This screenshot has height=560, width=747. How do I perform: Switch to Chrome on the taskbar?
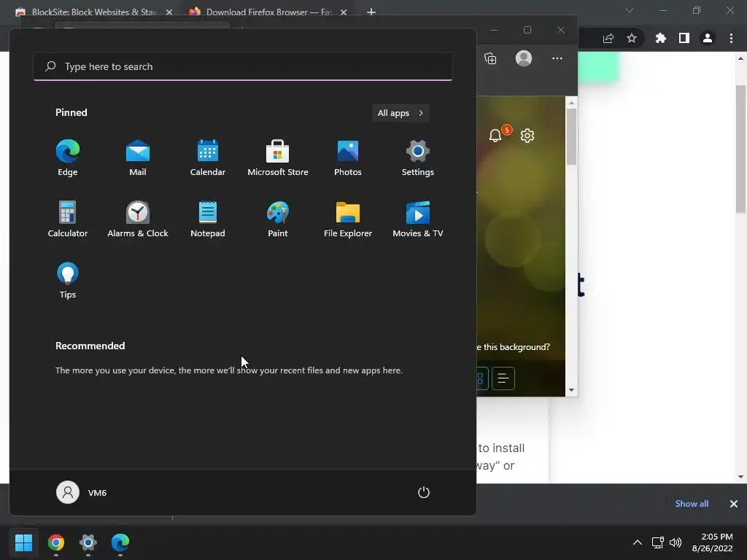click(56, 542)
